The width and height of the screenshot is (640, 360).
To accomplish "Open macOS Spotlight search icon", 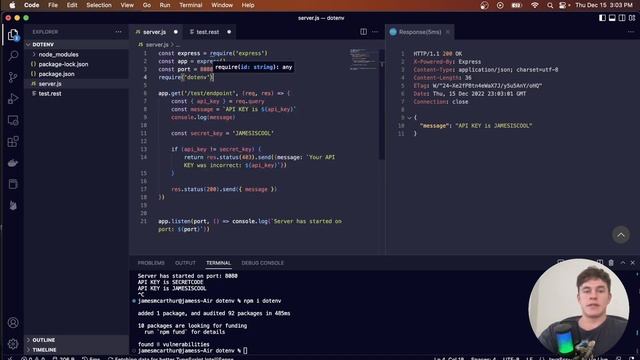I will coord(550,5).
